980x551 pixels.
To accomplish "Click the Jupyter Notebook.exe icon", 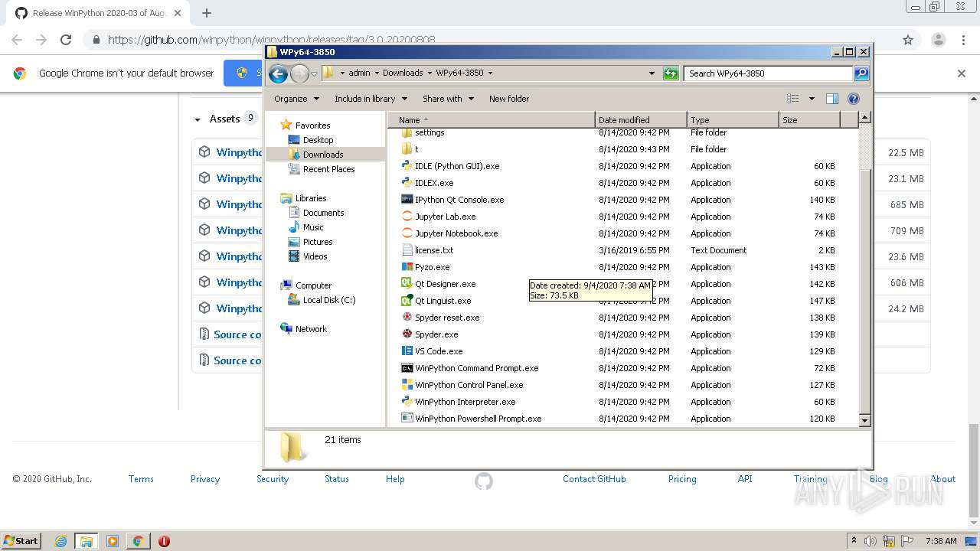I will 407,233.
